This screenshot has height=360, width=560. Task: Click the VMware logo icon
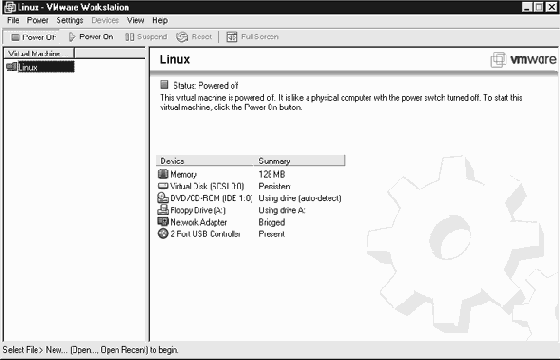[498, 60]
